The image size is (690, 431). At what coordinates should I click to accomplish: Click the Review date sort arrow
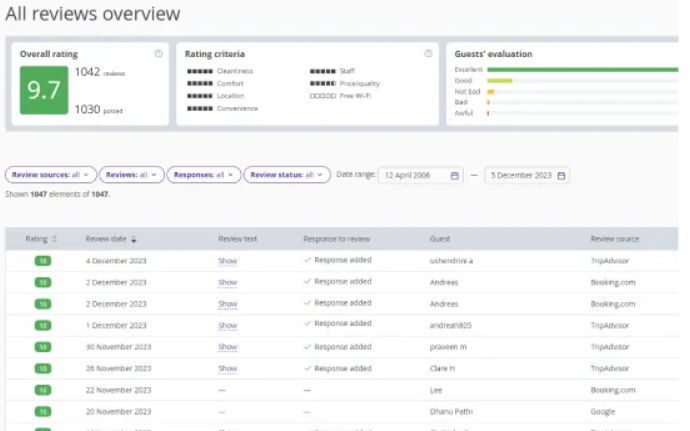(134, 240)
